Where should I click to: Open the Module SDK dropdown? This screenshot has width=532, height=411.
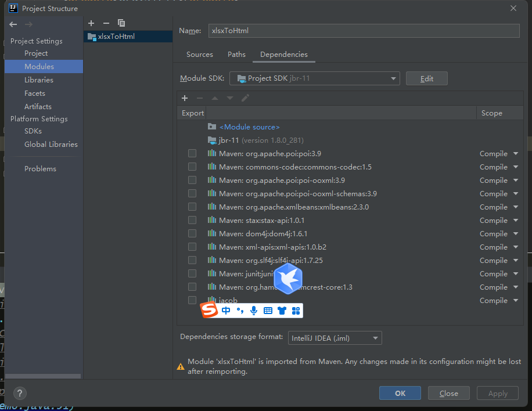393,78
